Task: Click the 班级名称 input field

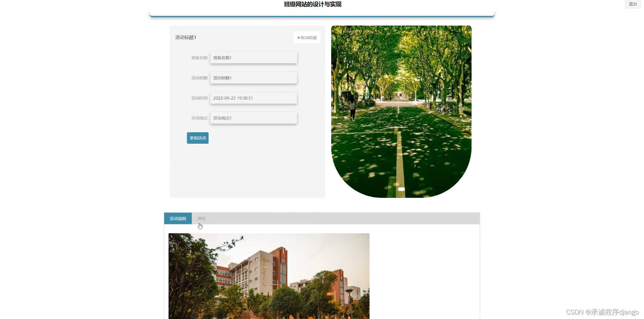Action: (254, 58)
